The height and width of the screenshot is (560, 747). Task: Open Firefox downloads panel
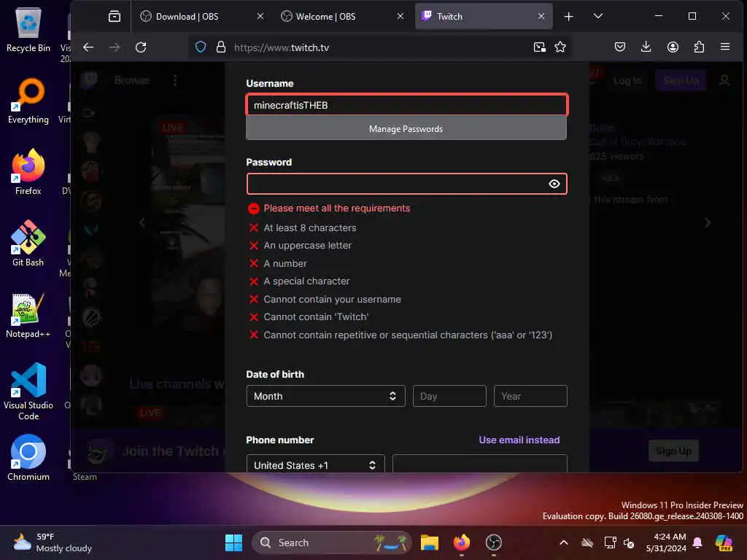click(x=646, y=47)
